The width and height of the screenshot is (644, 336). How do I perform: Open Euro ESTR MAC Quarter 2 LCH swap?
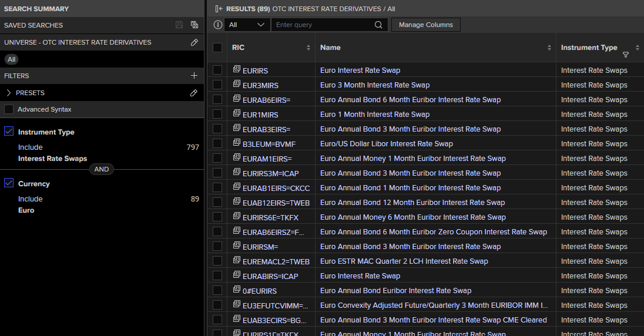(404, 261)
